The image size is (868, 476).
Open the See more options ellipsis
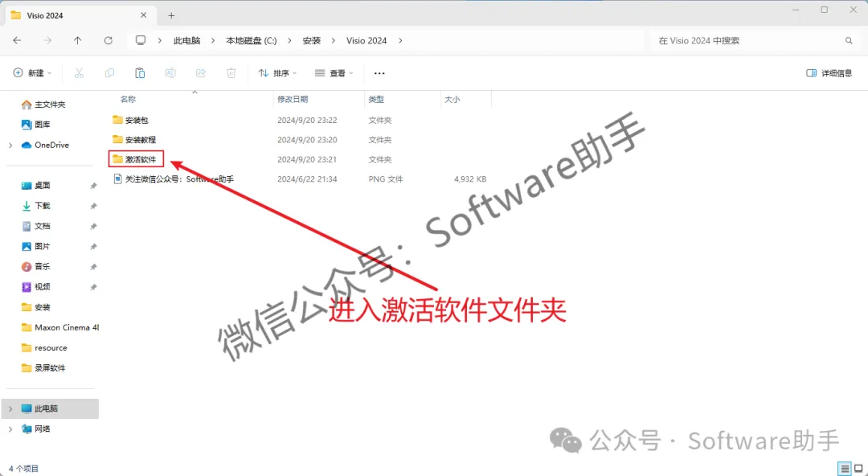[379, 73]
